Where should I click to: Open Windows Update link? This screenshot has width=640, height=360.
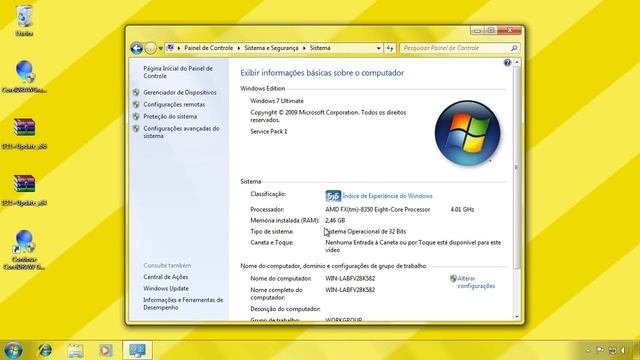click(x=166, y=289)
